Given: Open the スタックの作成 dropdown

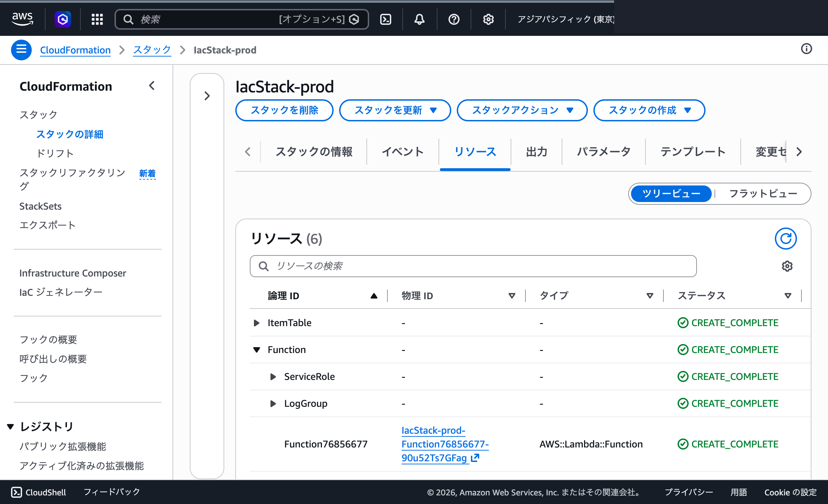Looking at the screenshot, I should [x=649, y=110].
